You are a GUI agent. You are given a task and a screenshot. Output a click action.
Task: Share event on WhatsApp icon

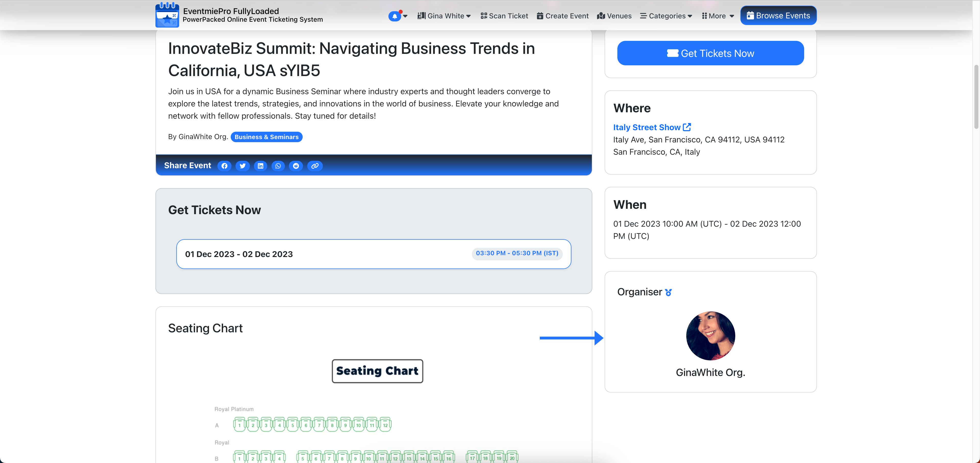(x=278, y=166)
